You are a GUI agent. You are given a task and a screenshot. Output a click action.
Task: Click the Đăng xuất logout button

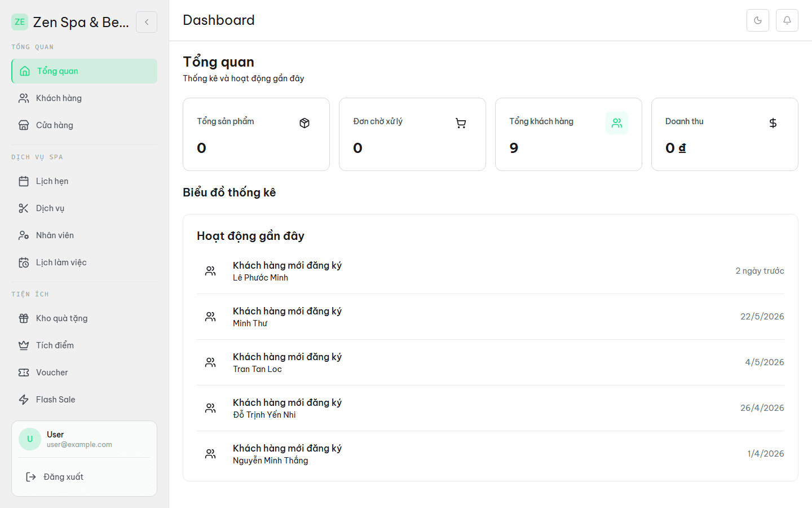pos(85,477)
